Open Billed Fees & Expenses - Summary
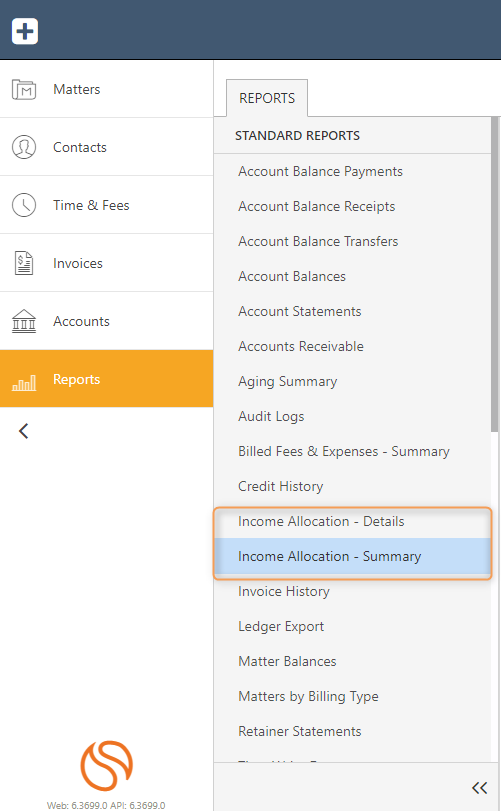Viewport: 501px width, 811px height. (352, 452)
